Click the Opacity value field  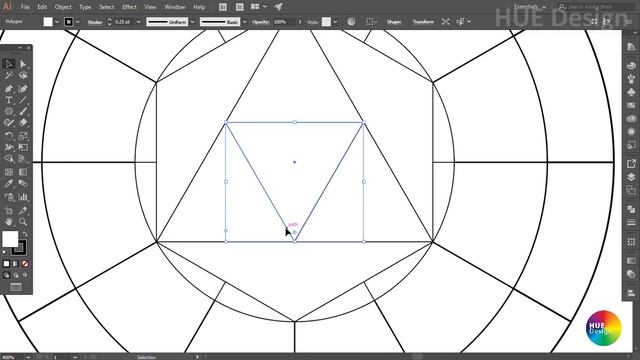pyautogui.click(x=283, y=22)
